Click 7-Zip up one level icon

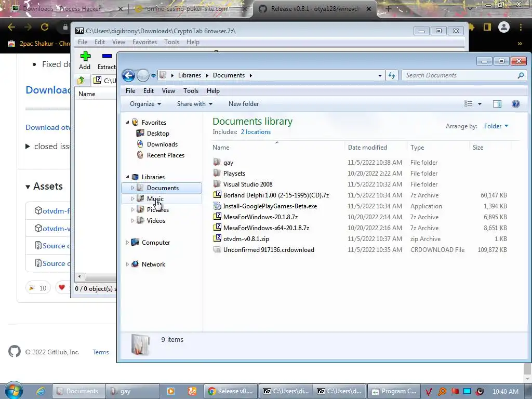(x=81, y=81)
